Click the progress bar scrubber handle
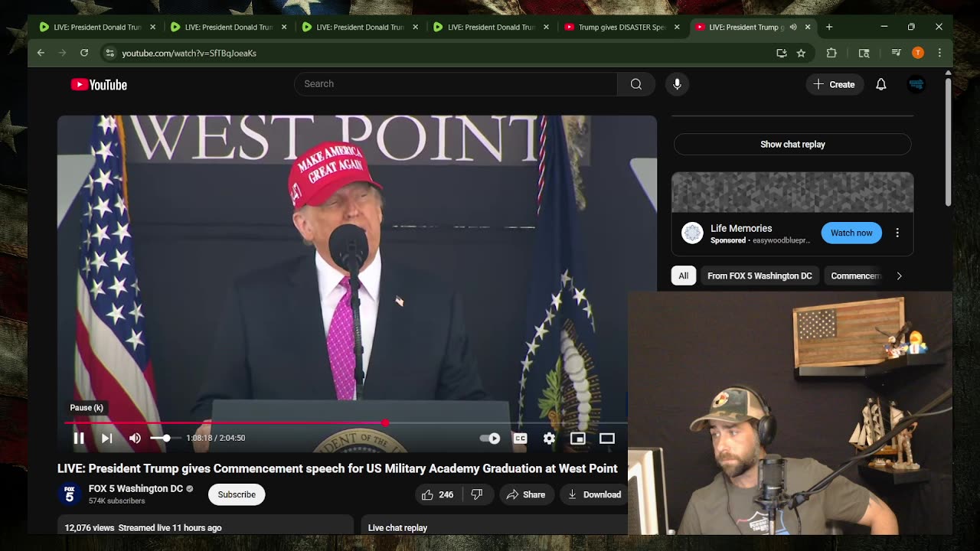The image size is (980, 551). (385, 422)
